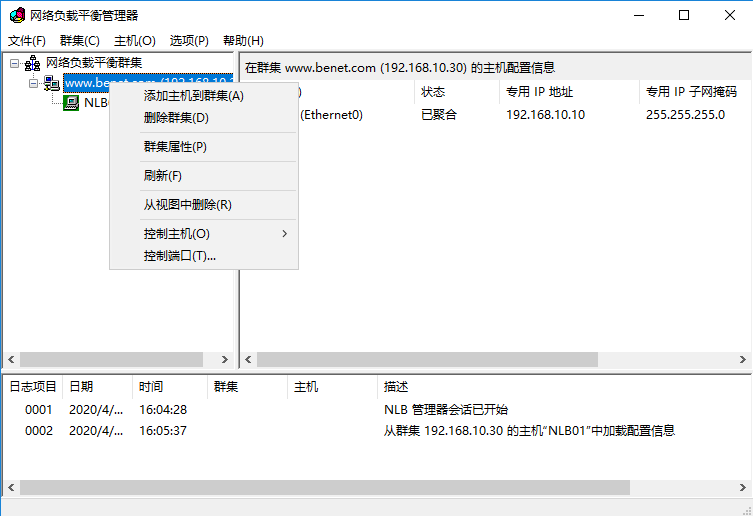The image size is (753, 516).
Task: Click the 描述 column header in log
Action: pyautogui.click(x=564, y=387)
